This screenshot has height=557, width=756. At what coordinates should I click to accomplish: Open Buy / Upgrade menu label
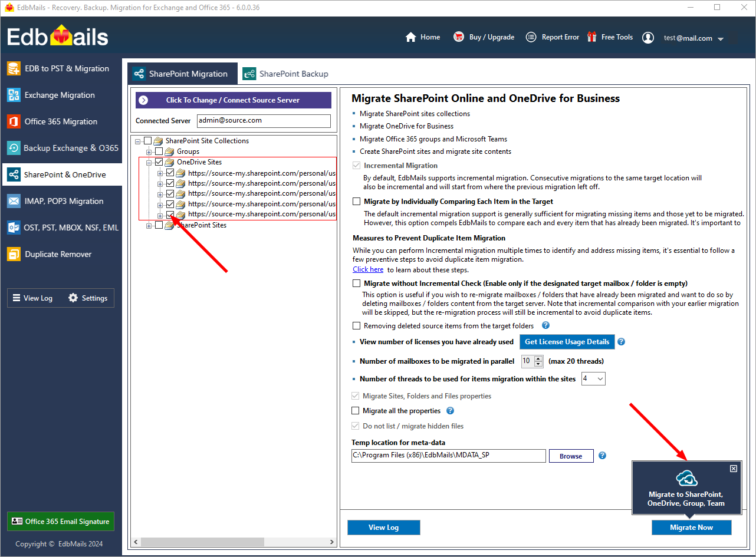point(492,37)
